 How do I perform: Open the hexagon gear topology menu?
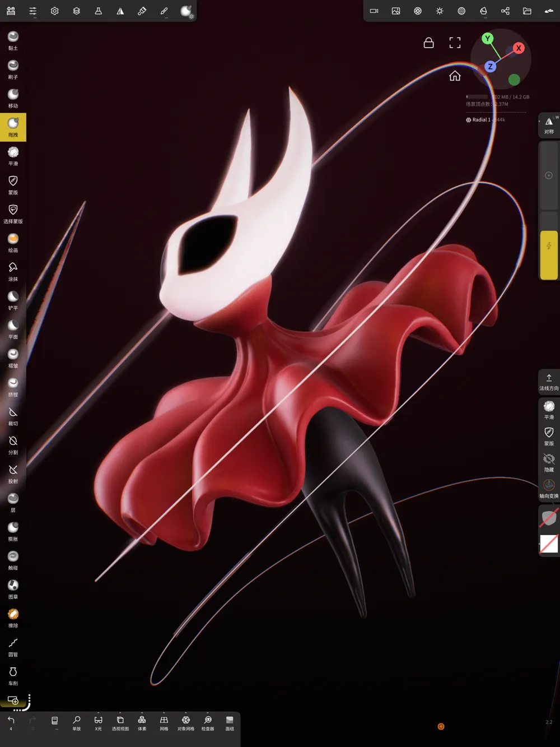coord(55,11)
